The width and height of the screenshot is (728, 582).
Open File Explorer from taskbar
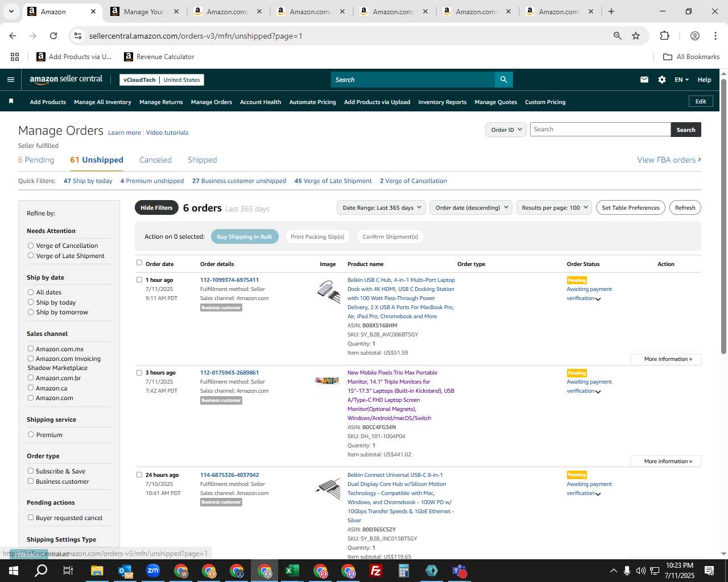tap(97, 571)
